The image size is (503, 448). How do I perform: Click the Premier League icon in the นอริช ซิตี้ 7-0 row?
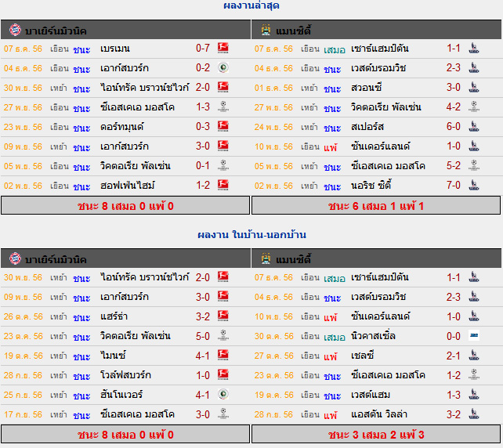(474, 185)
